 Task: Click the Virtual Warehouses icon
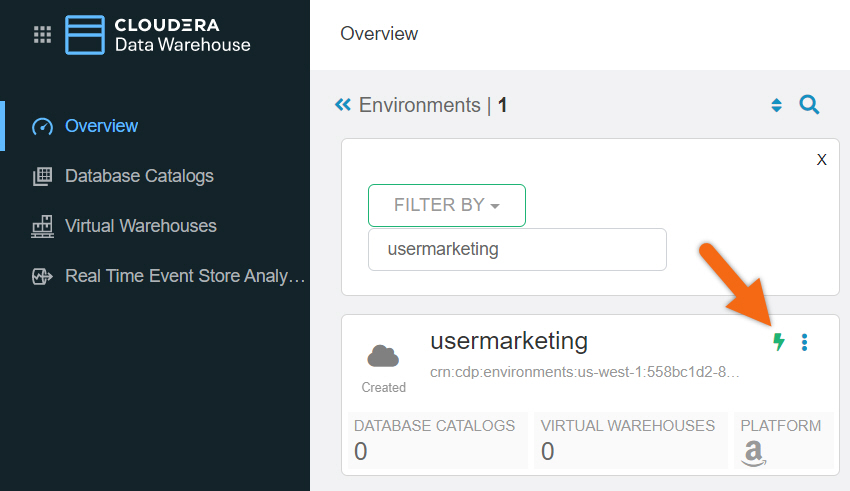[x=42, y=226]
